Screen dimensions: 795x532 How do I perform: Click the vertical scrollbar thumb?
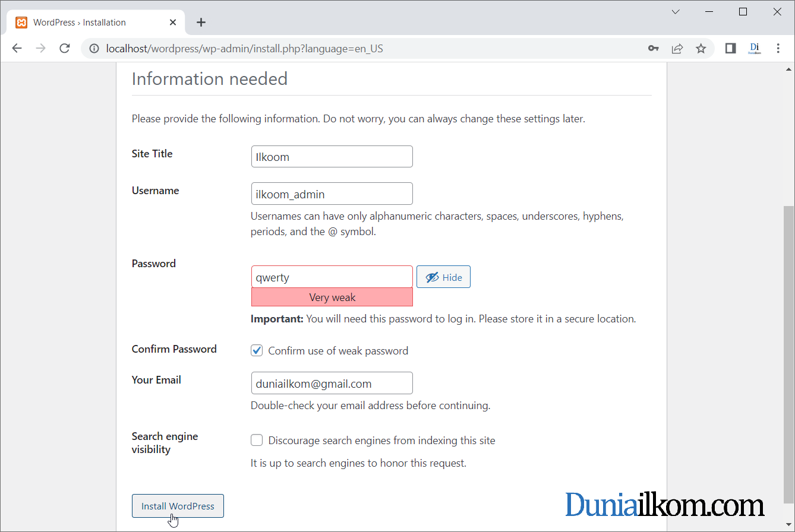pyautogui.click(x=789, y=354)
